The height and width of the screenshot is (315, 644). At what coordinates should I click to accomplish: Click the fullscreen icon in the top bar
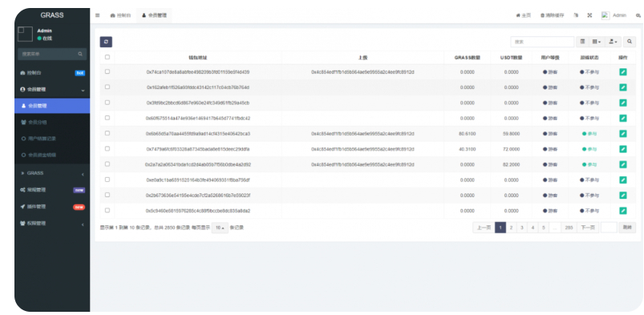tap(589, 15)
